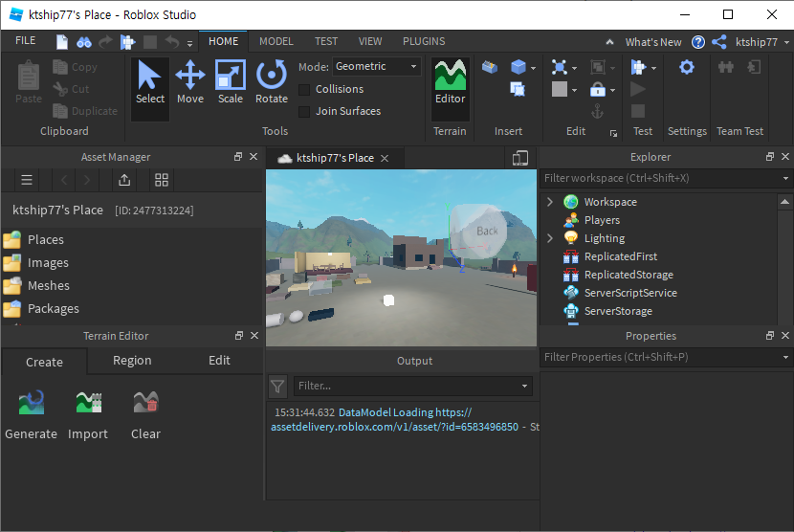Enable the Join Surfaces checkbox
This screenshot has width=794, height=532.
coord(304,111)
